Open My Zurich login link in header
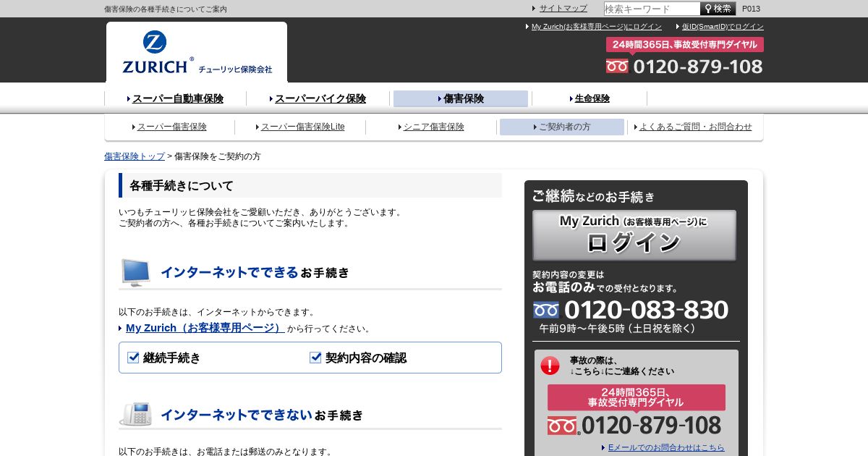 click(596, 27)
